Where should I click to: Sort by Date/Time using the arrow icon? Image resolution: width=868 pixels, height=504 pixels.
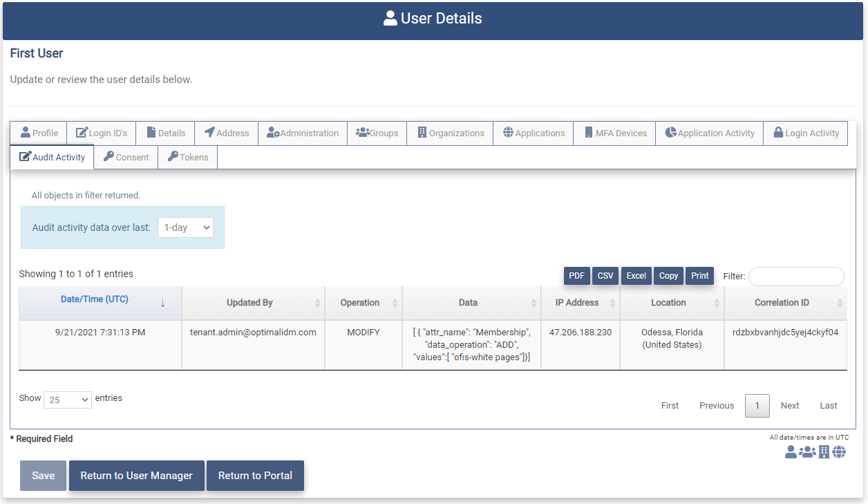point(162,303)
